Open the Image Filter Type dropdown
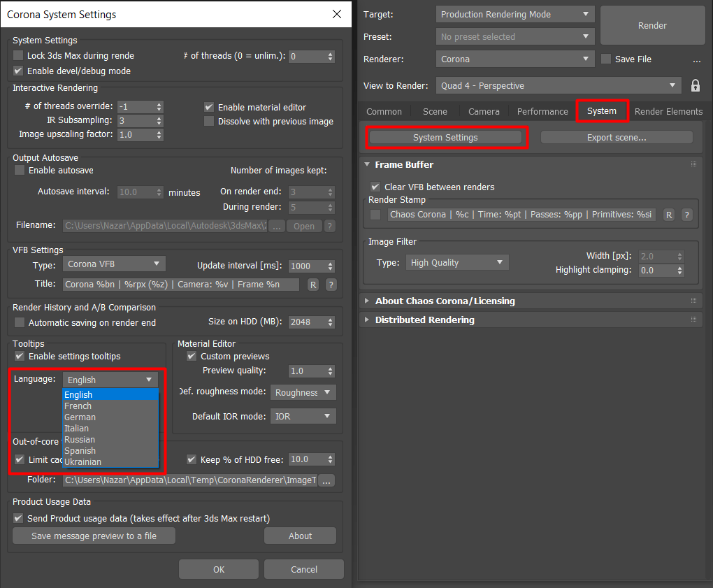The height and width of the screenshot is (588, 713). 457,261
